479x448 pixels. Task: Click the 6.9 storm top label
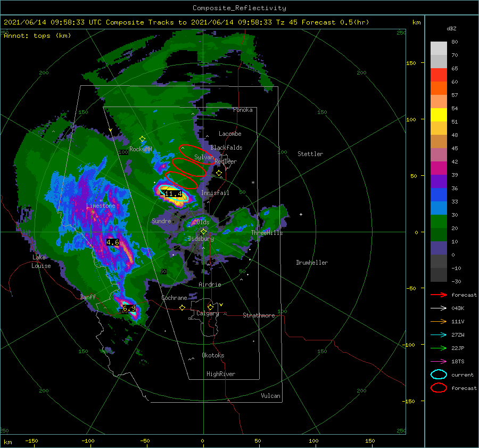coord(129,308)
